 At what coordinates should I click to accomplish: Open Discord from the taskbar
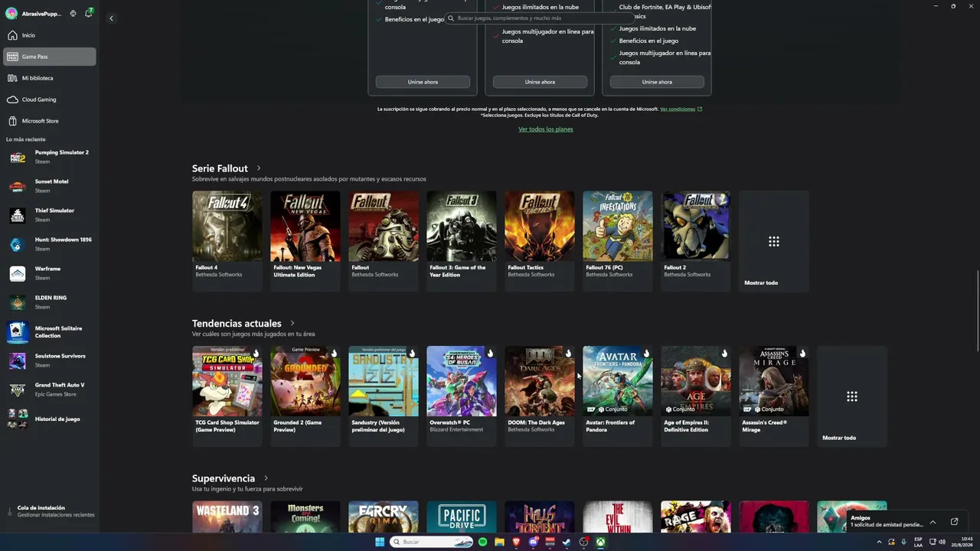[x=533, y=542]
